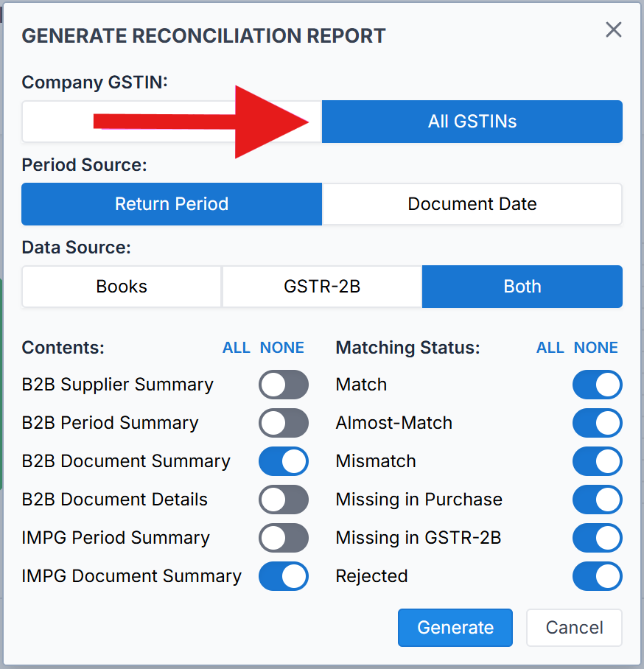Close the reconciliation report dialog

(613, 30)
